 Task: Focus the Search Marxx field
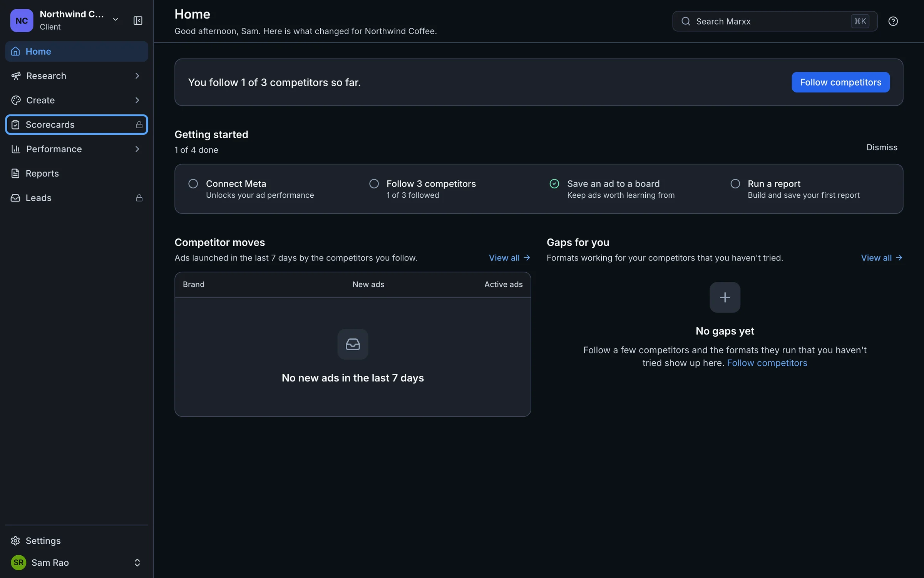(x=775, y=21)
